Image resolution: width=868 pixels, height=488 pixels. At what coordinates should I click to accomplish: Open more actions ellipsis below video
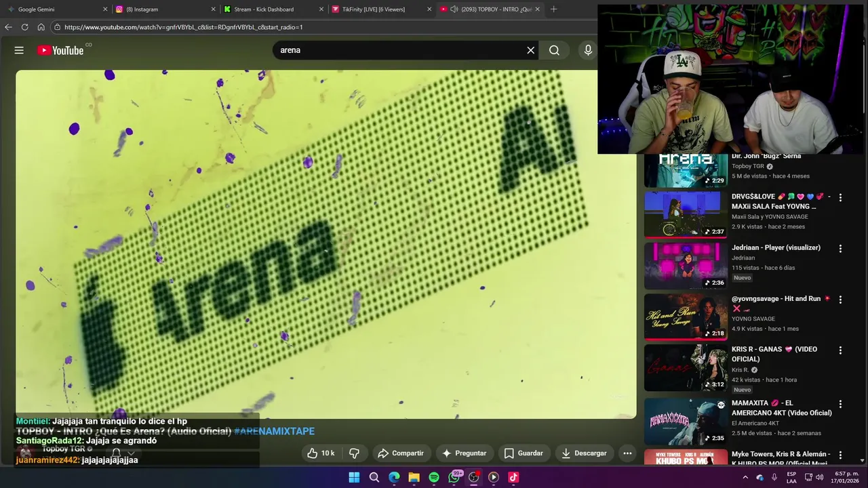click(x=627, y=453)
